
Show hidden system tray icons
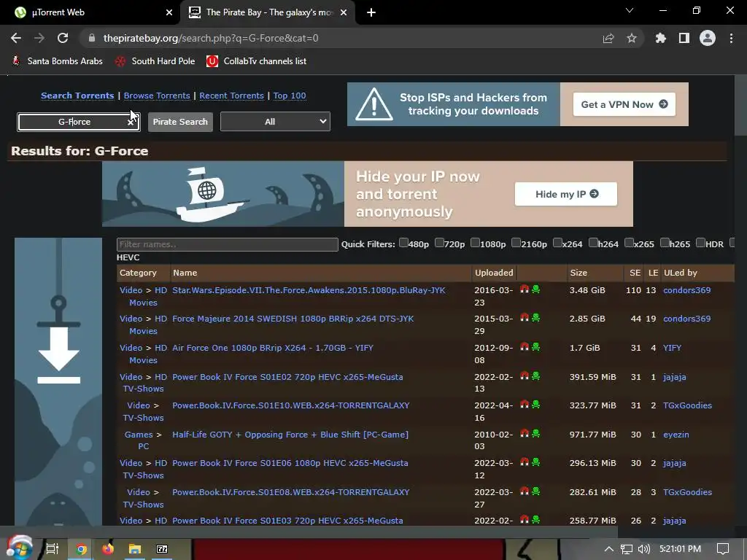(x=609, y=549)
